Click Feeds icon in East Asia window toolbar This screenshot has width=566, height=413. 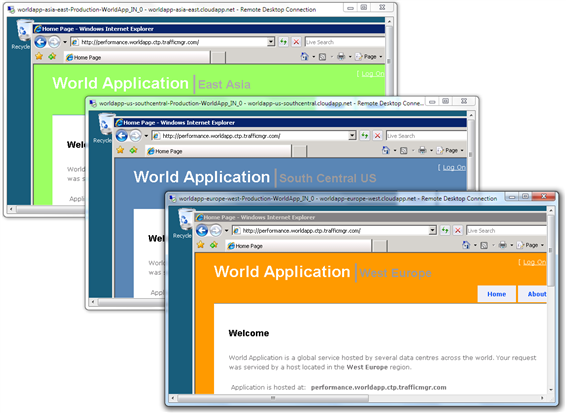[x=323, y=57]
